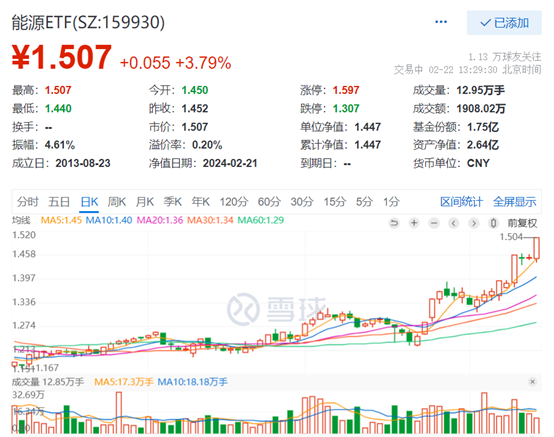Move chart right with right chevron icon
Screen dimensions: 554x437
tap(474, 223)
